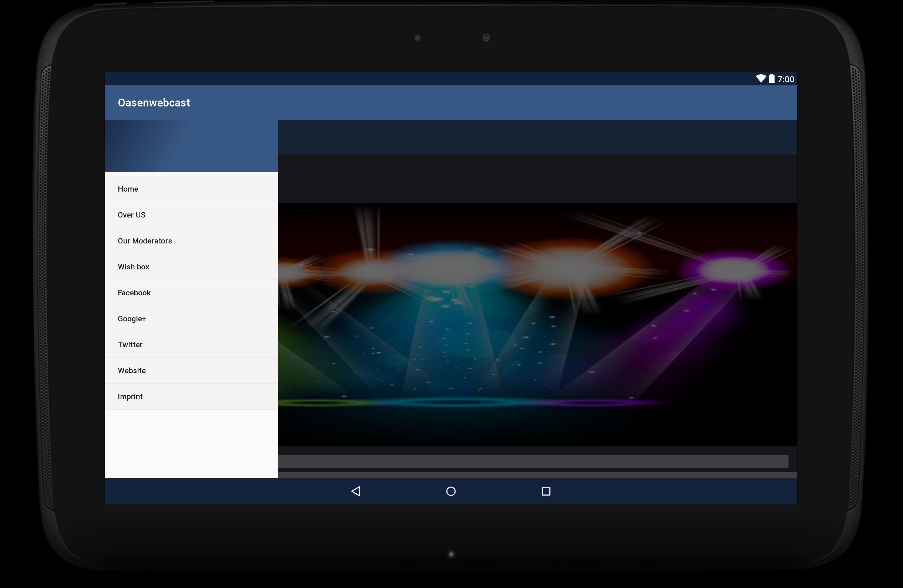This screenshot has height=588, width=903.
Task: Tap the back navigation arrow
Action: 356,491
